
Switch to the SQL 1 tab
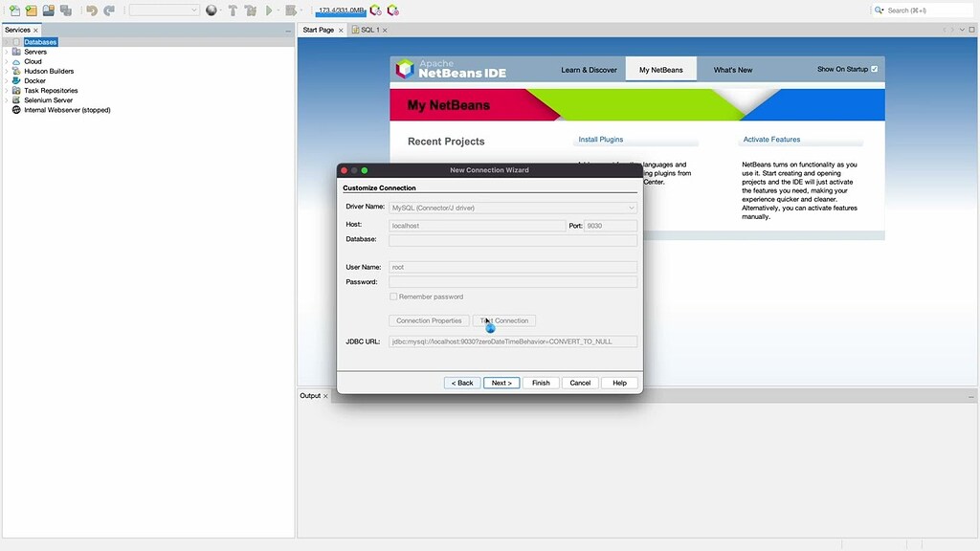pos(371,30)
